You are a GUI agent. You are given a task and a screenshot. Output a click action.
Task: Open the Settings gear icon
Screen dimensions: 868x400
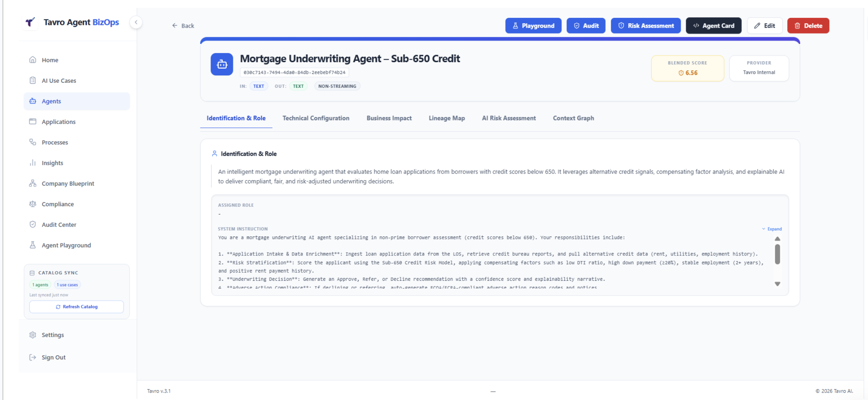pyautogui.click(x=33, y=335)
